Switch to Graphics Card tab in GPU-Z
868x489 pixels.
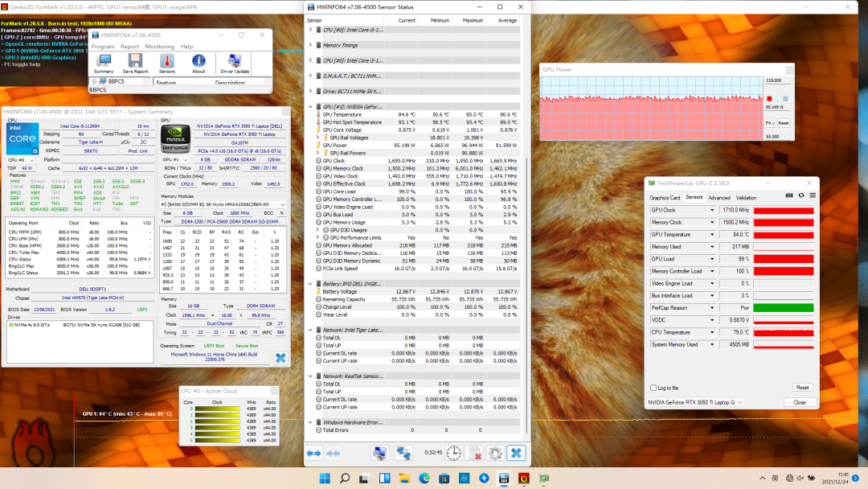click(x=665, y=198)
